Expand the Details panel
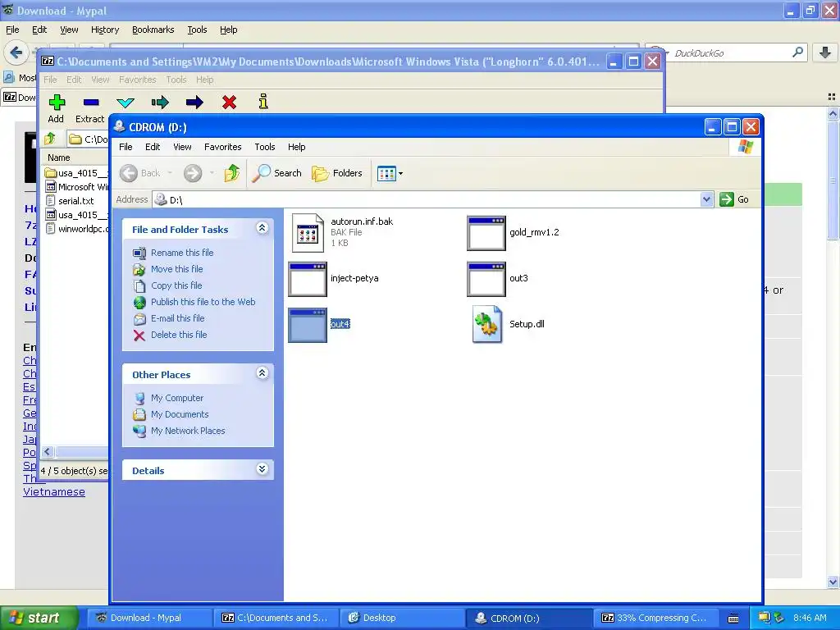 point(262,469)
